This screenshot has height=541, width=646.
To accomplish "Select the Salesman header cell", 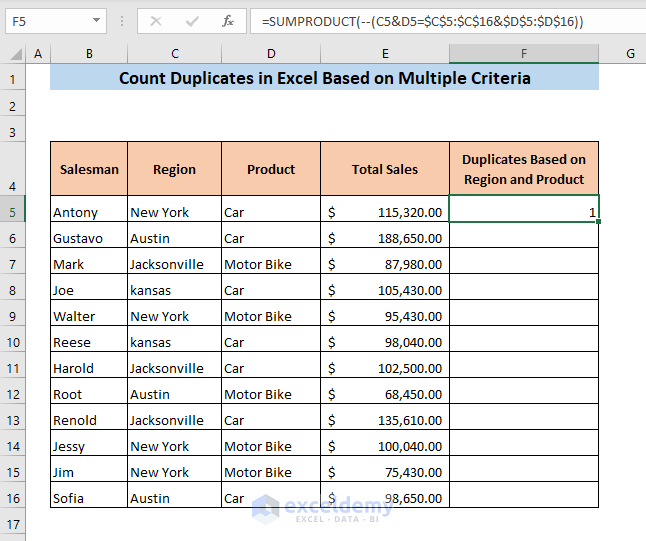I will tap(89, 169).
